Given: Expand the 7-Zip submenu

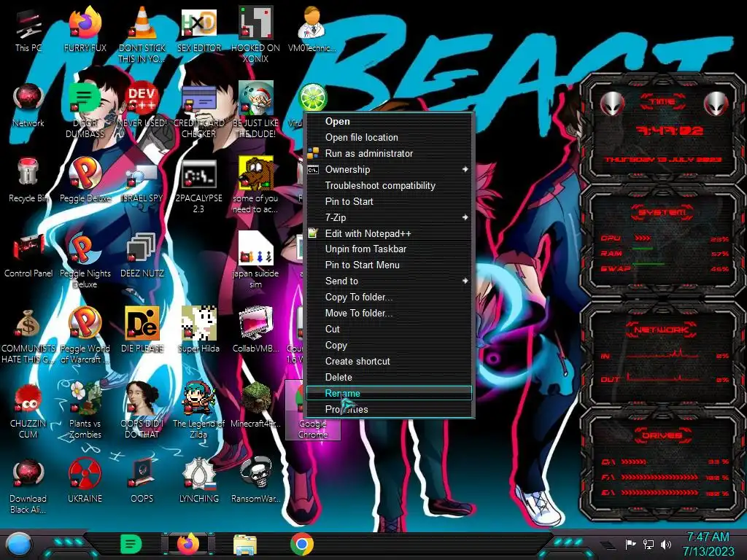Looking at the screenshot, I should click(390, 217).
